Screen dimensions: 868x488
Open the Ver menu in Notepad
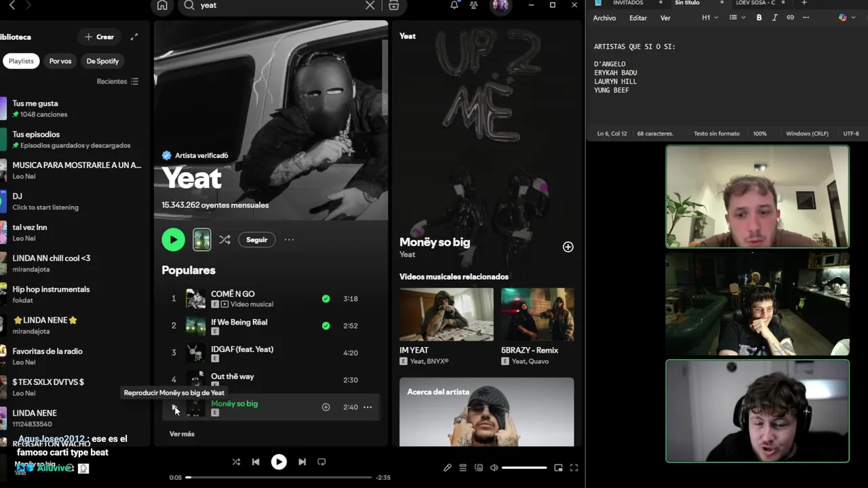665,18
